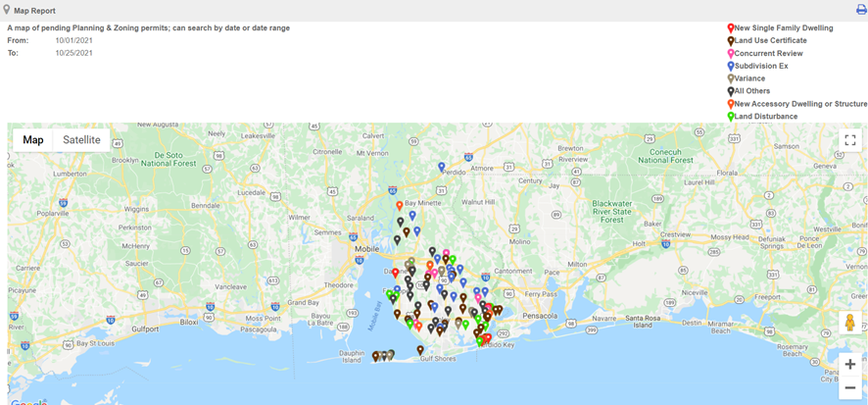Click the Map Report pin icon
Screen dimensions: 868x405
click(x=7, y=10)
